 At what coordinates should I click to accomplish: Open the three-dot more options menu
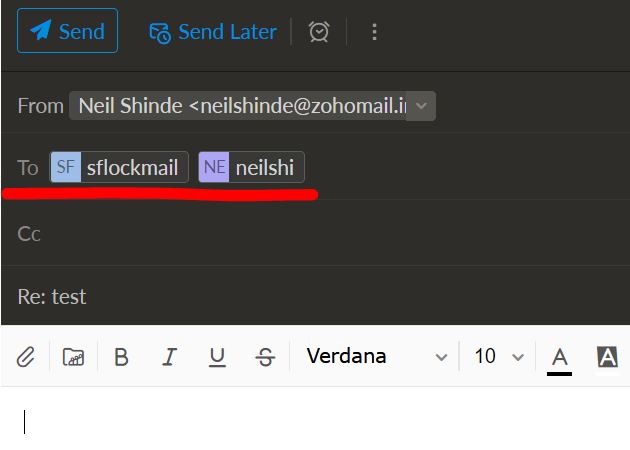374,32
